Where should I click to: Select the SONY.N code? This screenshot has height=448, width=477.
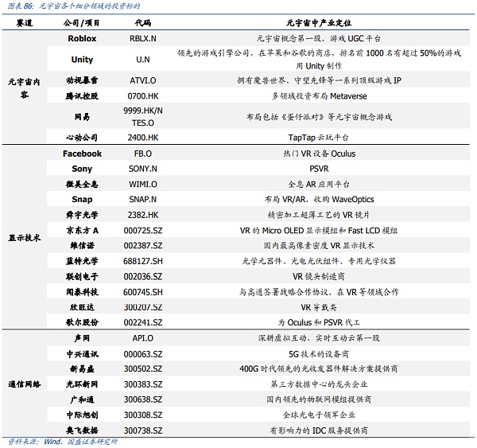tap(143, 169)
